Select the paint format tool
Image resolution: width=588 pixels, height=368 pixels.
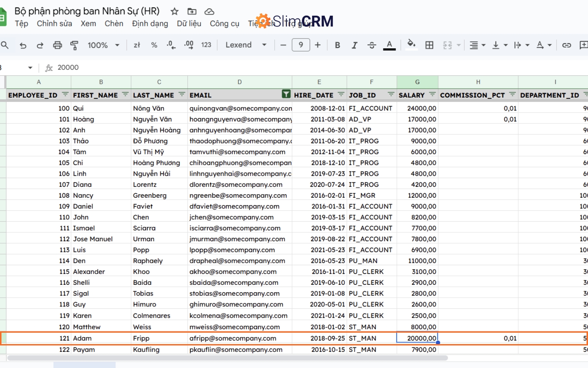[74, 45]
